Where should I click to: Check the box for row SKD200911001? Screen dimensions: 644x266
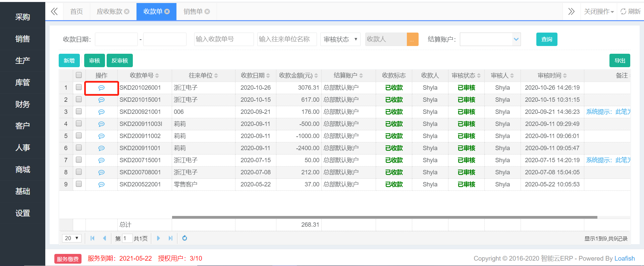(x=79, y=147)
